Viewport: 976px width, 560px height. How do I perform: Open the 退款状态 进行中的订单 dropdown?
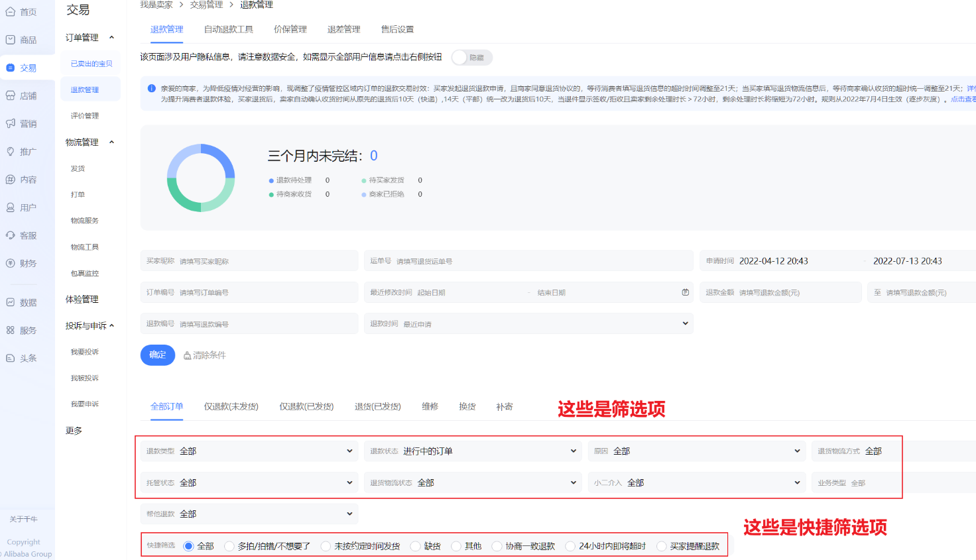473,451
